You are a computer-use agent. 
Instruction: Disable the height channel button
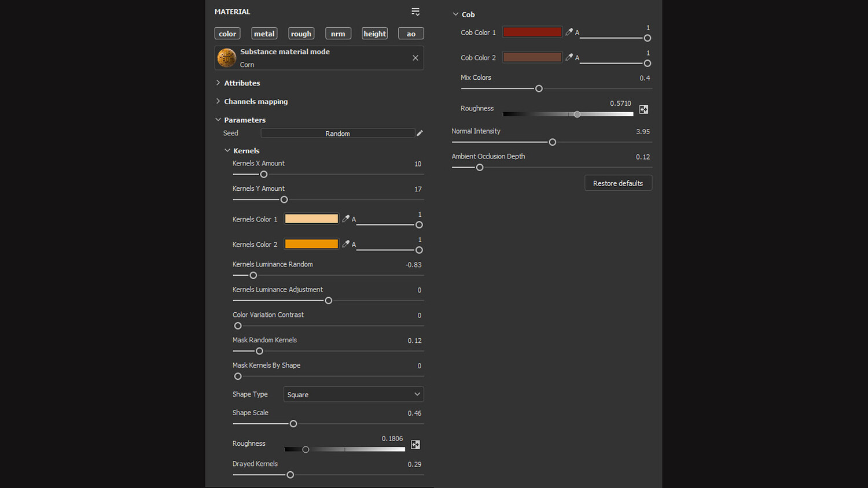click(x=374, y=34)
